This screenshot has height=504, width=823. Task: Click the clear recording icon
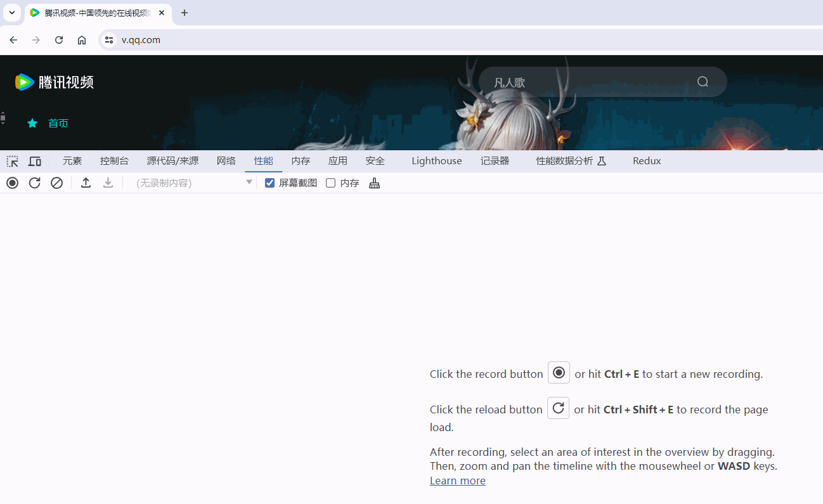[57, 183]
